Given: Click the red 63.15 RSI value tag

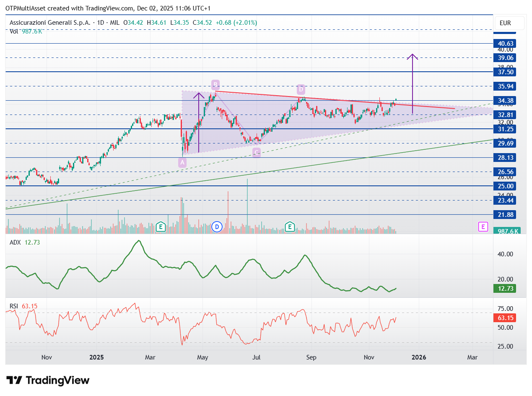Looking at the screenshot, I should (x=504, y=318).
